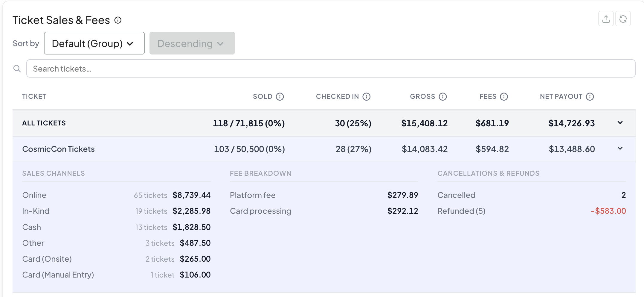Click the refresh data icon
Viewport: 644px width, 297px height.
pos(623,19)
